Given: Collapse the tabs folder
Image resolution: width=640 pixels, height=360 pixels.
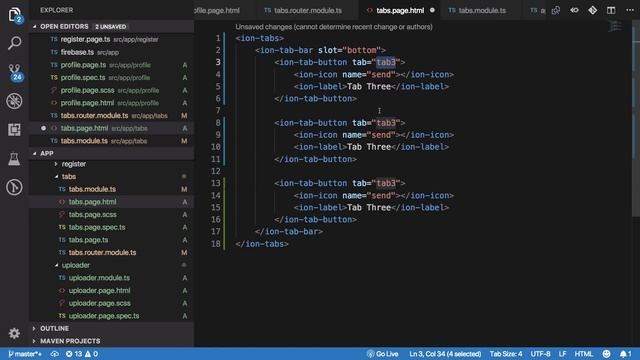Looking at the screenshot, I should (x=69, y=177).
